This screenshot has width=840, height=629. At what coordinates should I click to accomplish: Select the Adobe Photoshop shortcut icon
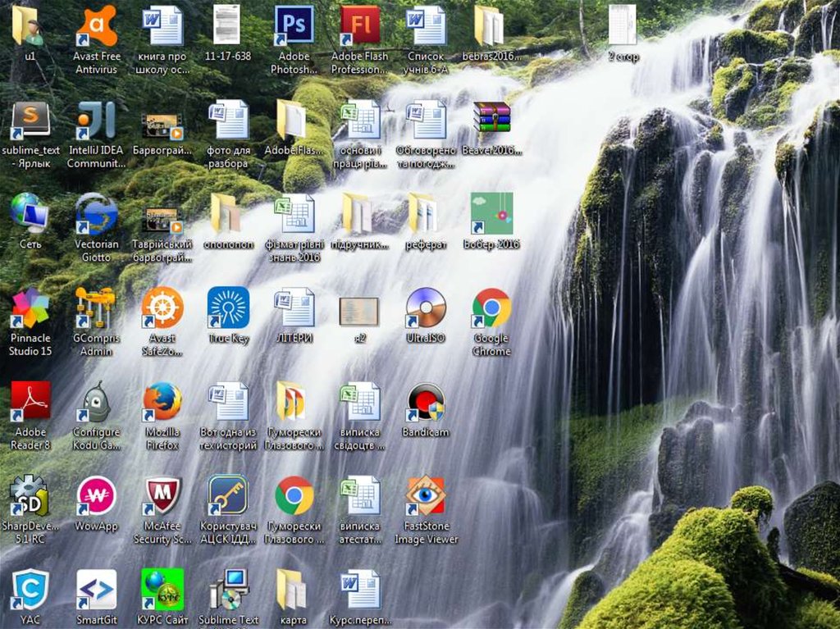pyautogui.click(x=293, y=27)
